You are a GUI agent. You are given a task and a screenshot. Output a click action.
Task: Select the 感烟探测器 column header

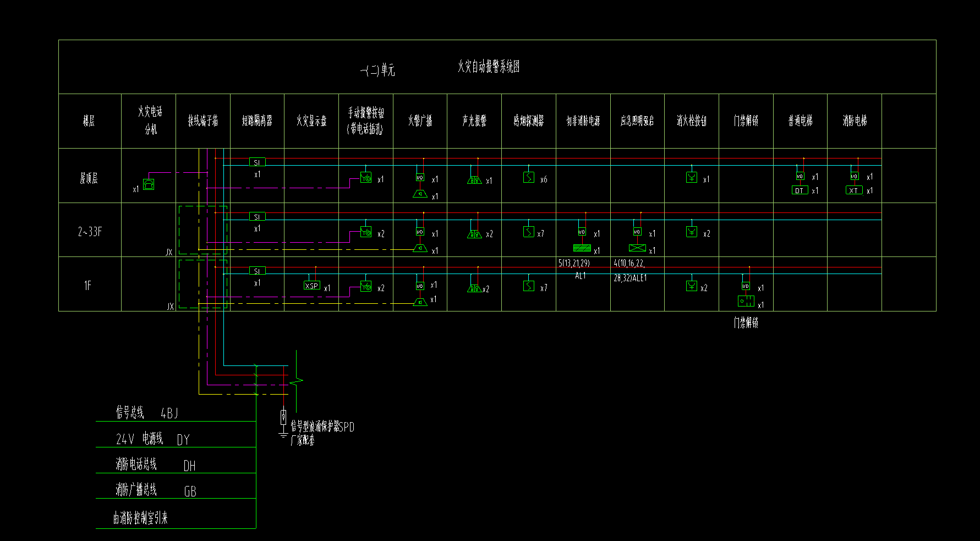pyautogui.click(x=529, y=121)
